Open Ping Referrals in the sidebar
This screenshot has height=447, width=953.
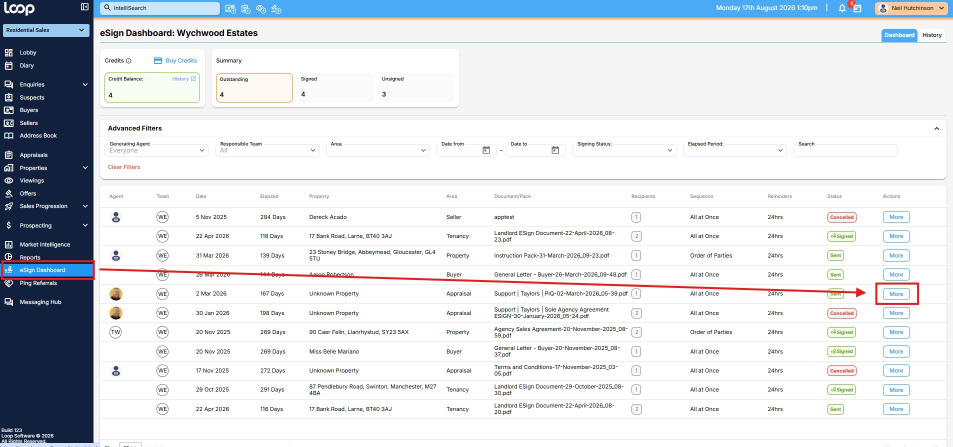(x=38, y=283)
